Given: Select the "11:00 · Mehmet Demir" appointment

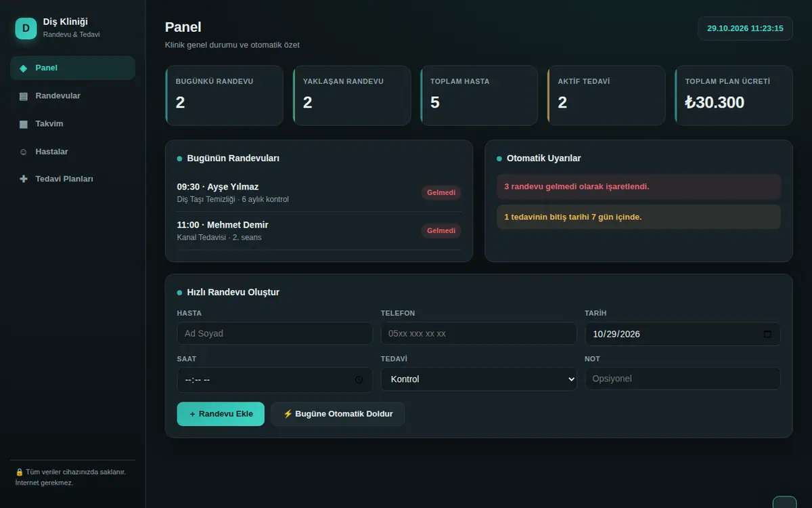Looking at the screenshot, I should pos(319,231).
